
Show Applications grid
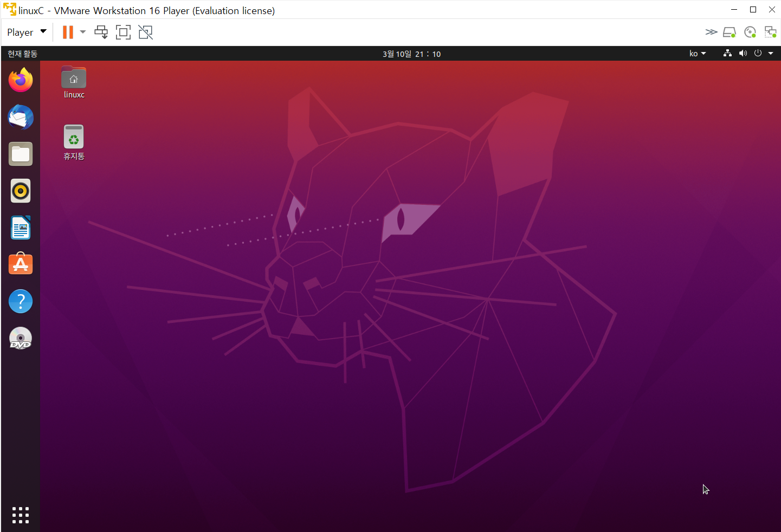(21, 515)
